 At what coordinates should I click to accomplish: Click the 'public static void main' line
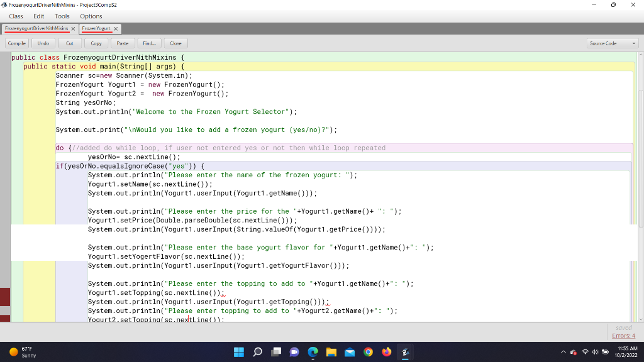pos(104,67)
